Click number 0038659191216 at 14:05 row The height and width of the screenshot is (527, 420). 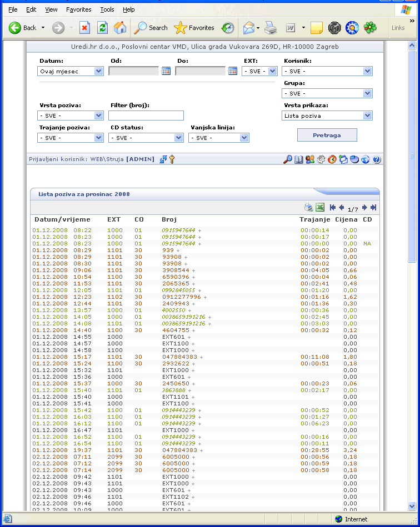(x=183, y=317)
